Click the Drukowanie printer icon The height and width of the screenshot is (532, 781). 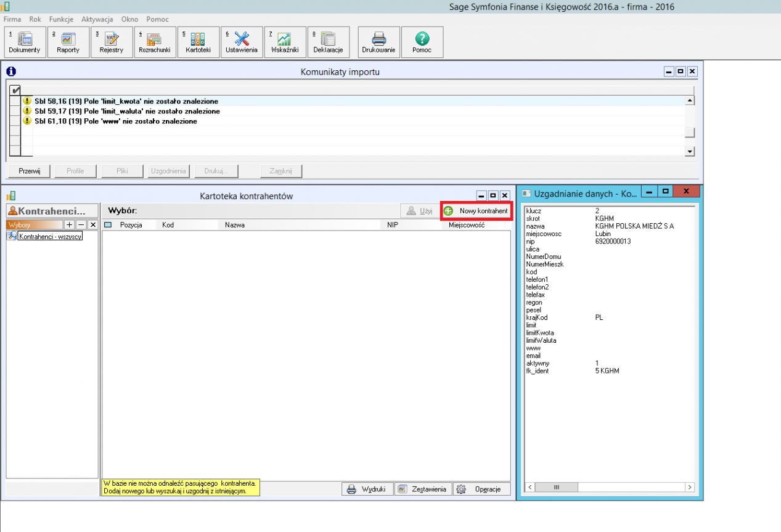pos(378,42)
